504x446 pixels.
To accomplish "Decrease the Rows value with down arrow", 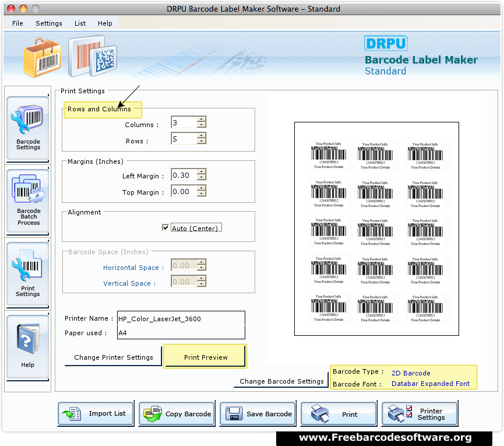I will tap(202, 141).
